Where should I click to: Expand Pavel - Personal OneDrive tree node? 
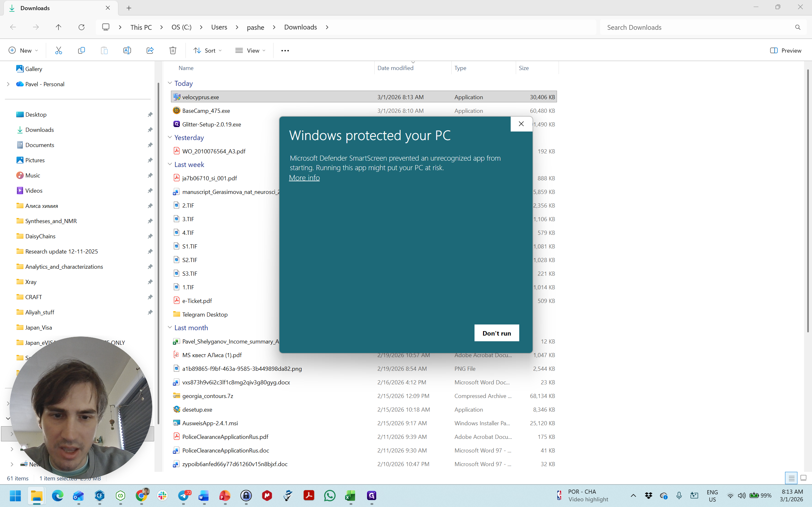[x=8, y=84]
